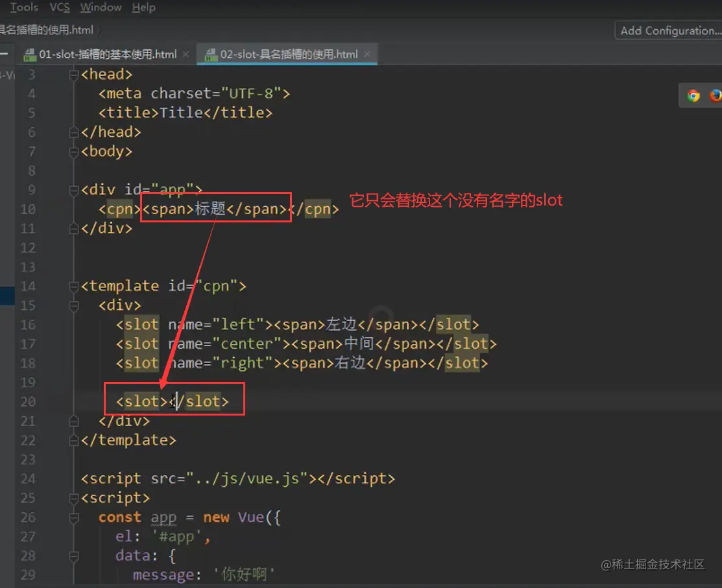Close the 02-slot-具名插槽的使用.html tab
Image resolution: width=722 pixels, height=588 pixels.
[x=367, y=54]
